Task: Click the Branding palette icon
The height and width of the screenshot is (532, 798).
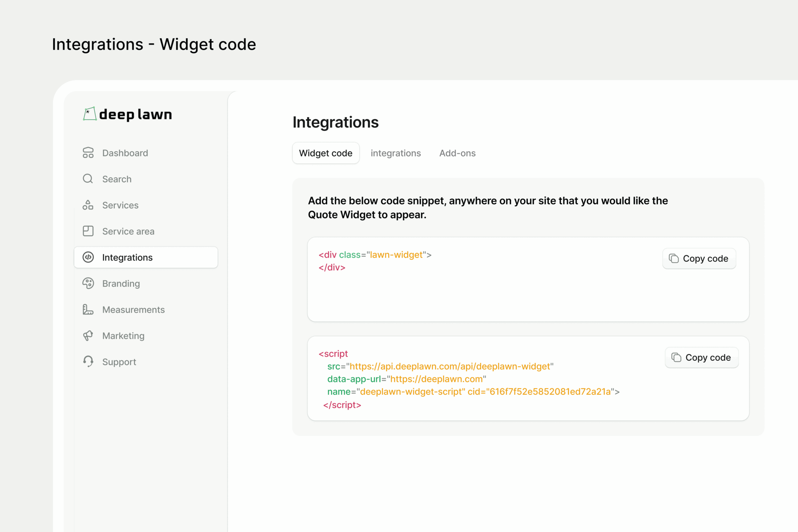Action: coord(88,283)
